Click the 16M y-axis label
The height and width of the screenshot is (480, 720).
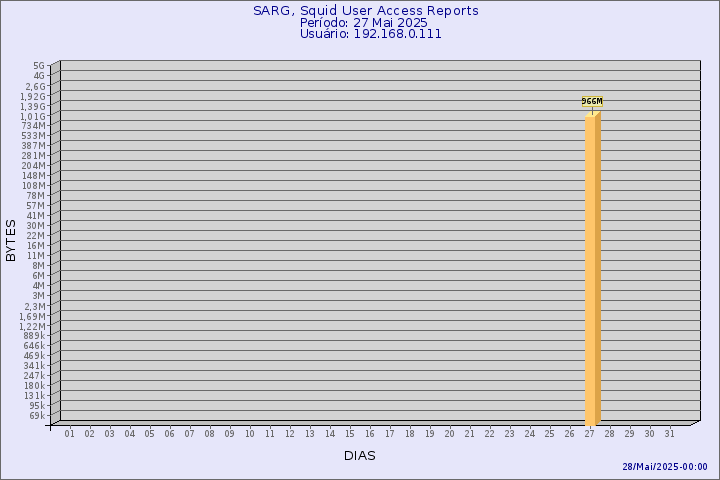(36, 246)
